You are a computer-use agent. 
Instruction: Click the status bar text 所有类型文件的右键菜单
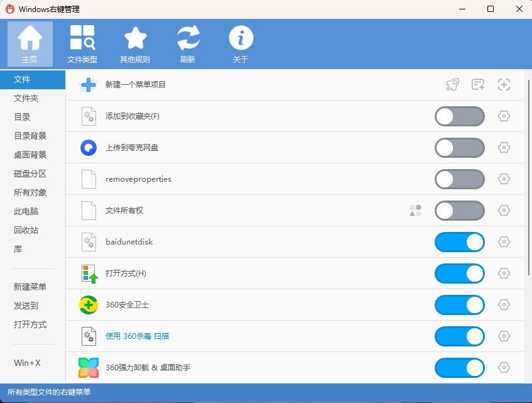click(49, 392)
